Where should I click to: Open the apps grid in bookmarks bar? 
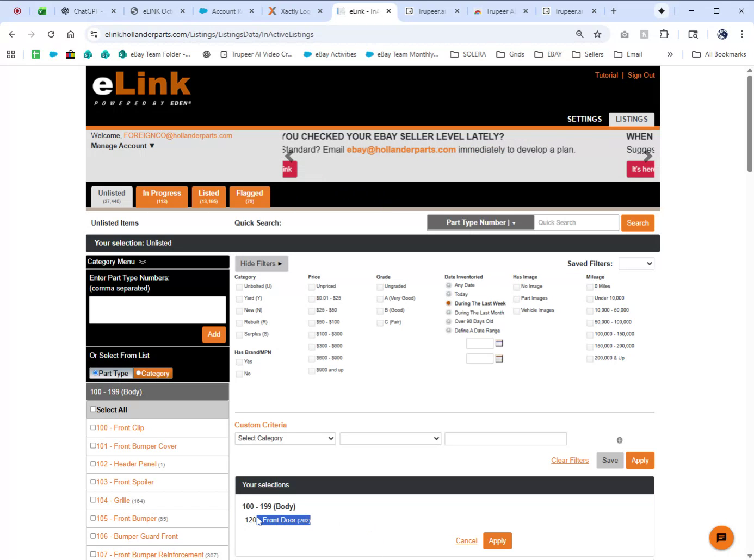coord(11,54)
